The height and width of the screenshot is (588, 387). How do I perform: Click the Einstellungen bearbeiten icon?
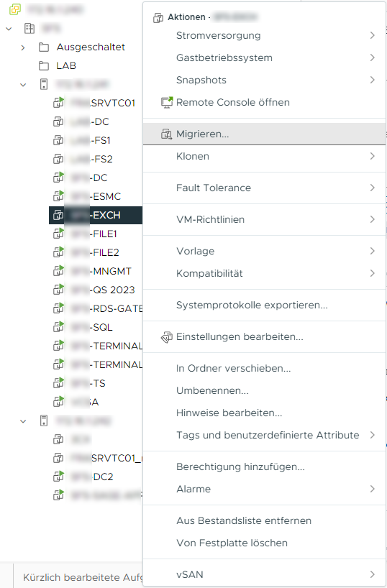[x=167, y=336]
